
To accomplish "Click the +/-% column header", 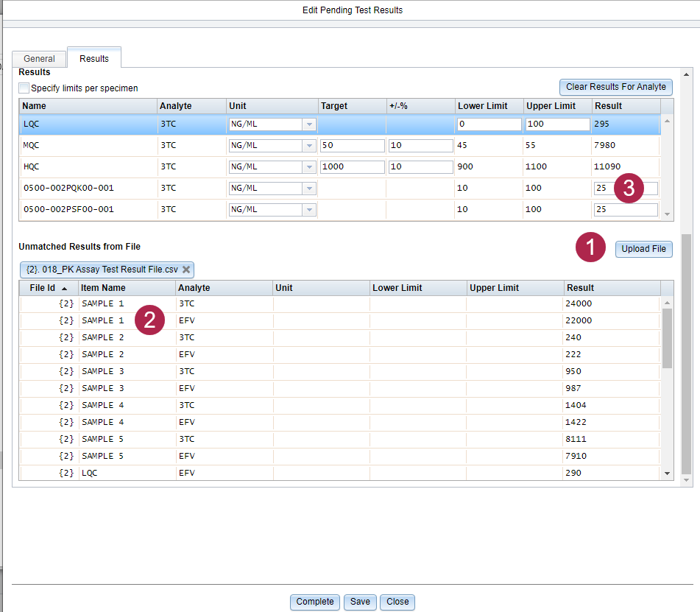I will [420, 106].
